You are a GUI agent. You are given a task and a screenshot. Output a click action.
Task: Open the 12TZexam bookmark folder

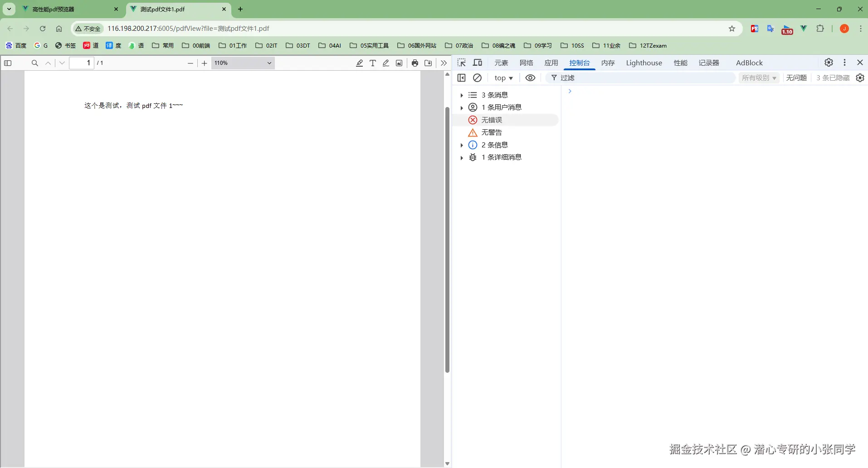pyautogui.click(x=648, y=45)
